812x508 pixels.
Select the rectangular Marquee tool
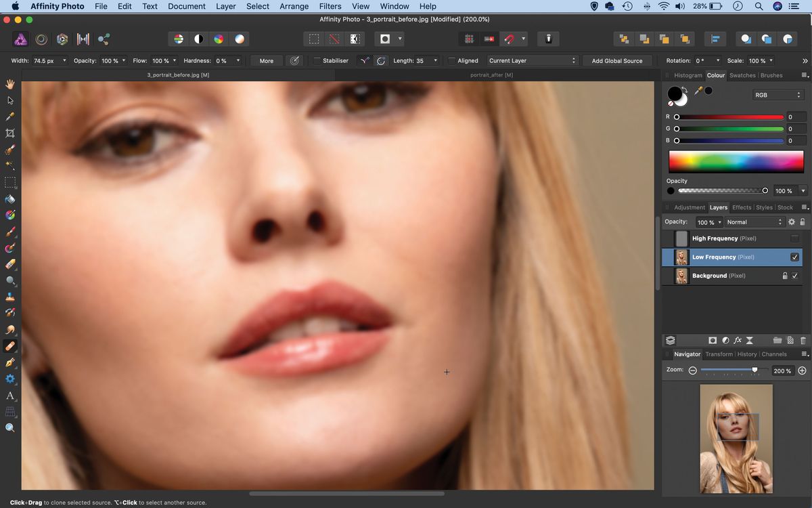click(x=10, y=182)
